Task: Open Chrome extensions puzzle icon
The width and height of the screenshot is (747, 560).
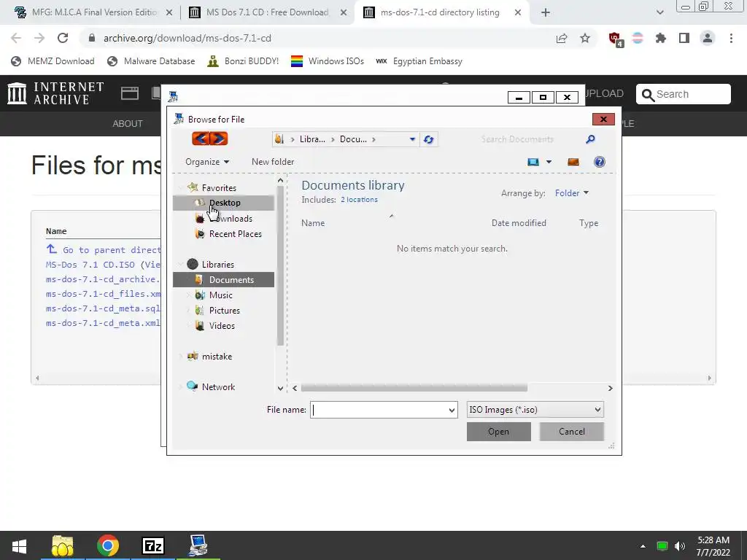Action: coord(660,38)
